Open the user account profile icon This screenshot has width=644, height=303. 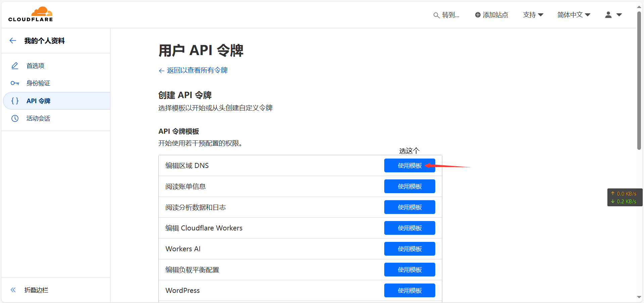click(x=608, y=15)
